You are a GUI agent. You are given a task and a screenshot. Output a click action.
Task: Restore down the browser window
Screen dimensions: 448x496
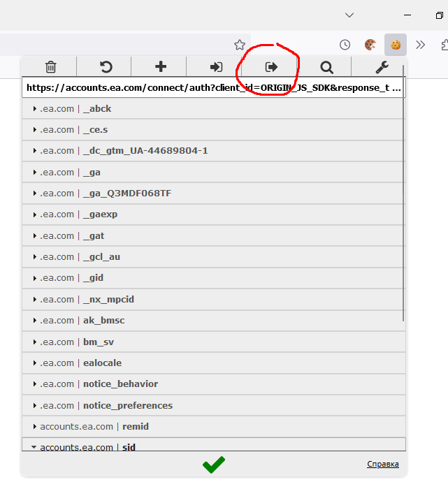click(x=440, y=15)
